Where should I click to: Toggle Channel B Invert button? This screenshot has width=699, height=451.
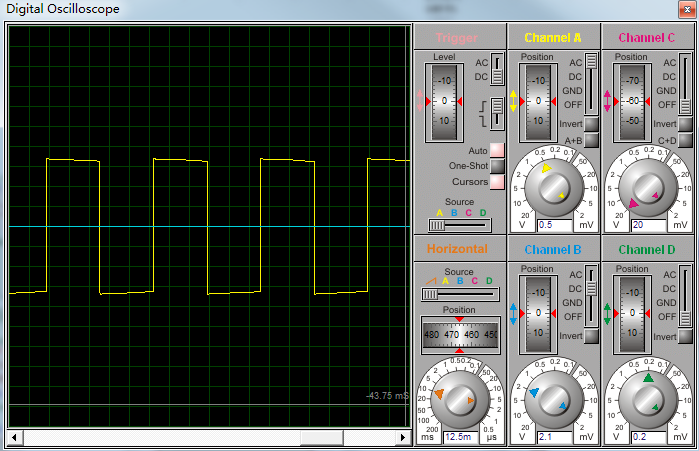tap(591, 336)
